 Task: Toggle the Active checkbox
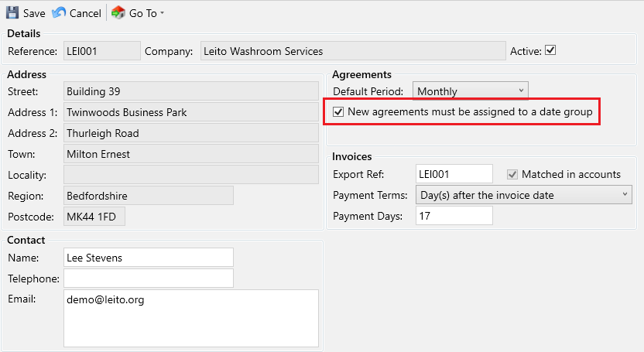pos(551,51)
